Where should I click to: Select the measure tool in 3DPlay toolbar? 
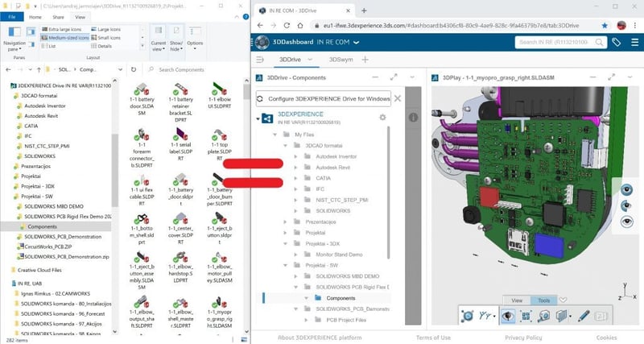[544, 316]
